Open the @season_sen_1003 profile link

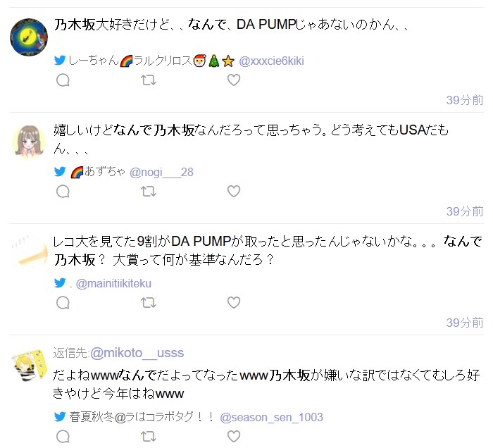271,418
